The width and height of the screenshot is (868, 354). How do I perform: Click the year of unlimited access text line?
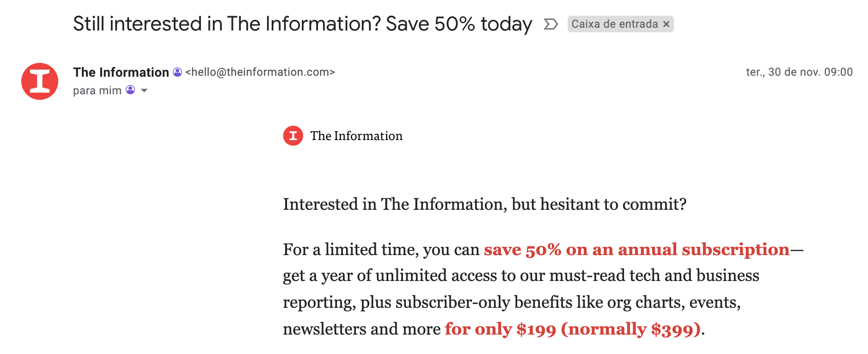[x=521, y=276]
